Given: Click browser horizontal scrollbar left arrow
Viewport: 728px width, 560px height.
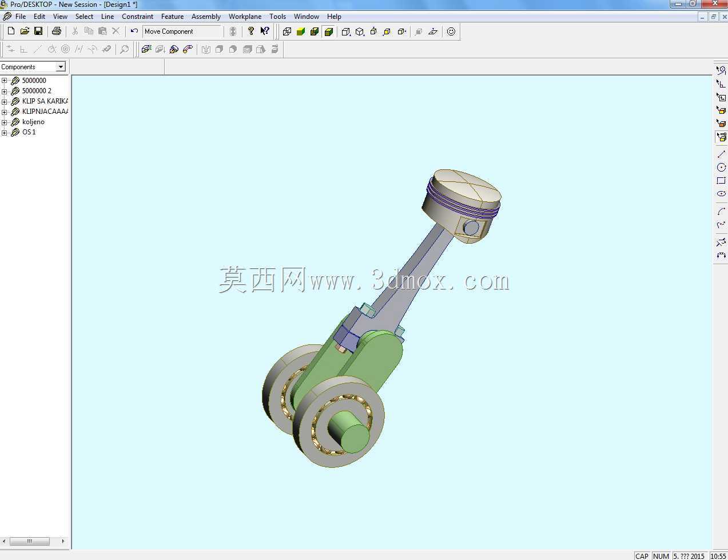Looking at the screenshot, I should pos(4,541).
